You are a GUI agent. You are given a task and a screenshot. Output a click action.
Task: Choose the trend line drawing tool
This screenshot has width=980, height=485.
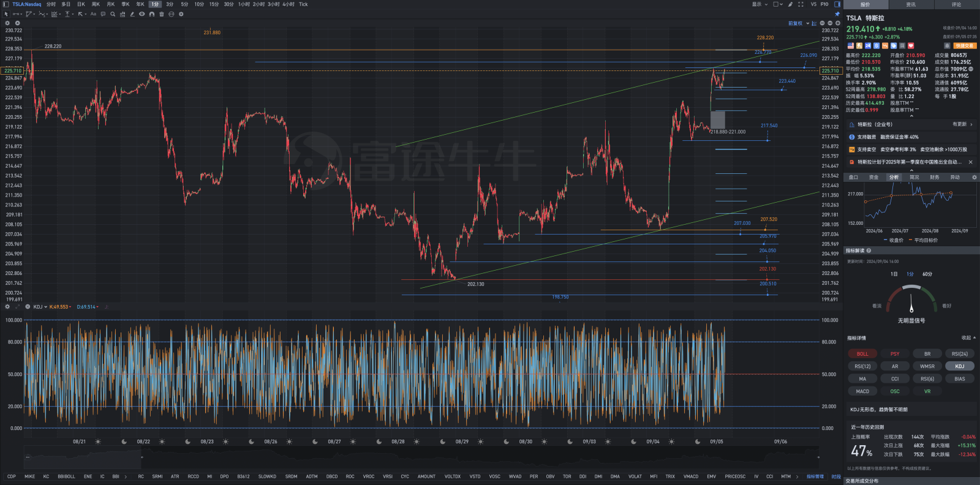click(x=16, y=14)
